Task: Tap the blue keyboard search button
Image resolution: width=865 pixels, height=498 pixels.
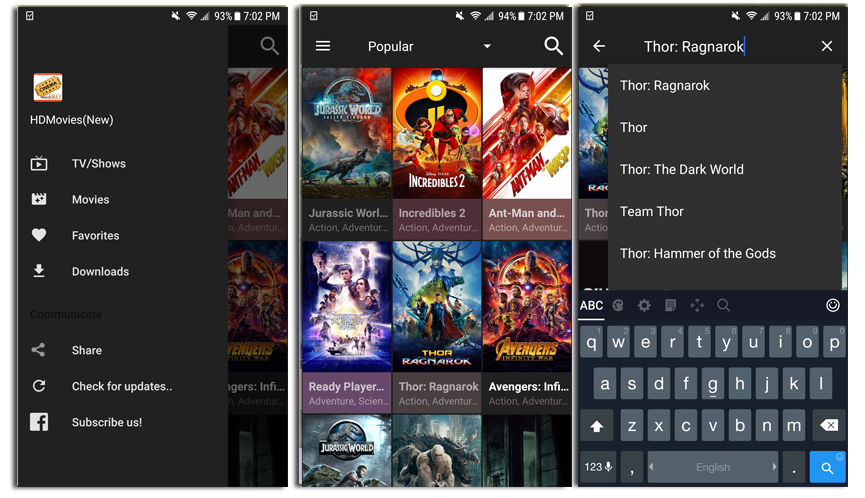Action: point(827,467)
